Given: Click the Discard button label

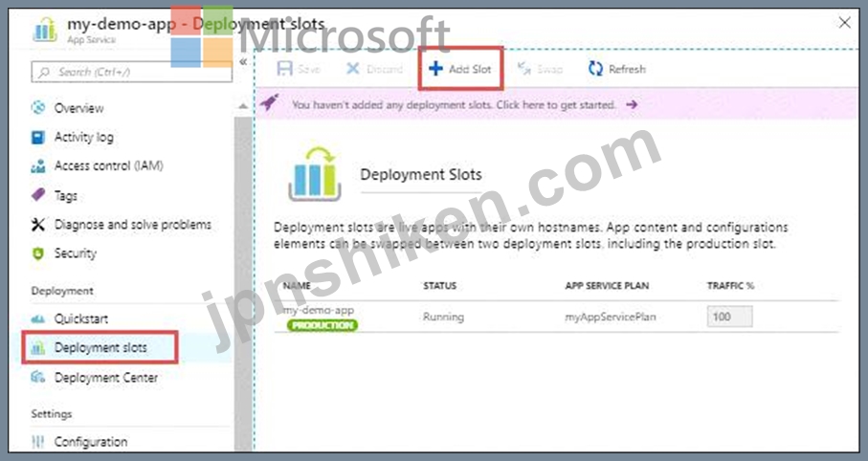Looking at the screenshot, I should coord(384,69).
